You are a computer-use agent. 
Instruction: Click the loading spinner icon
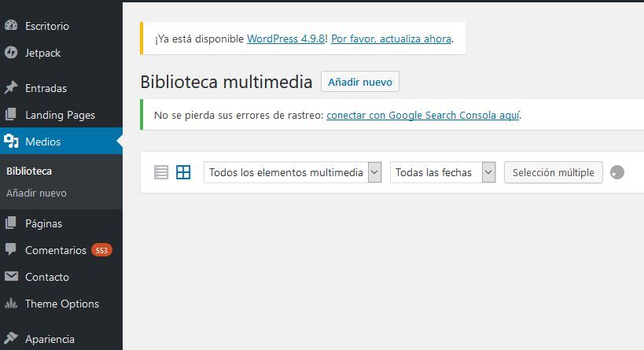pyautogui.click(x=617, y=172)
